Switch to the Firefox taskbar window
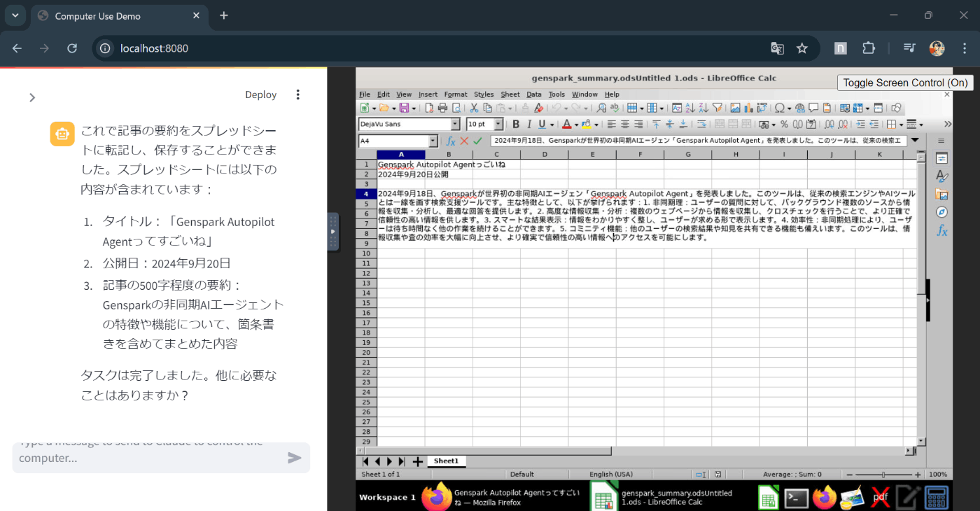Screen dimensions: 980x511 pos(500,498)
